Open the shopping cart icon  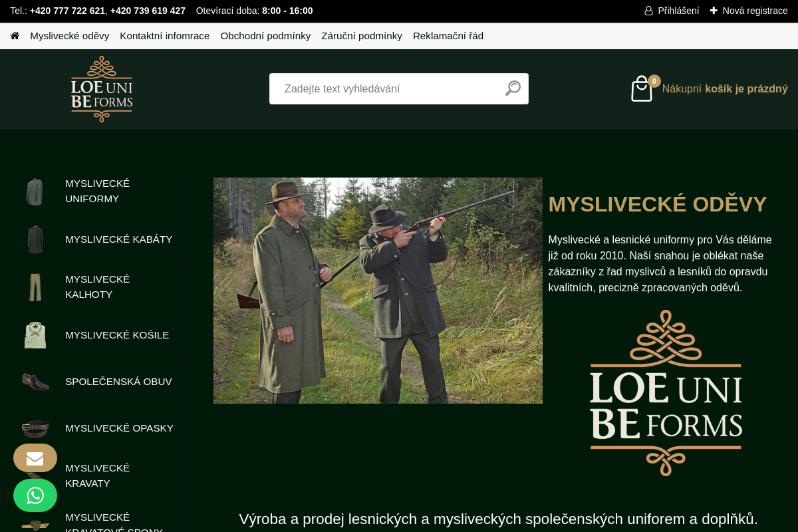(x=641, y=88)
